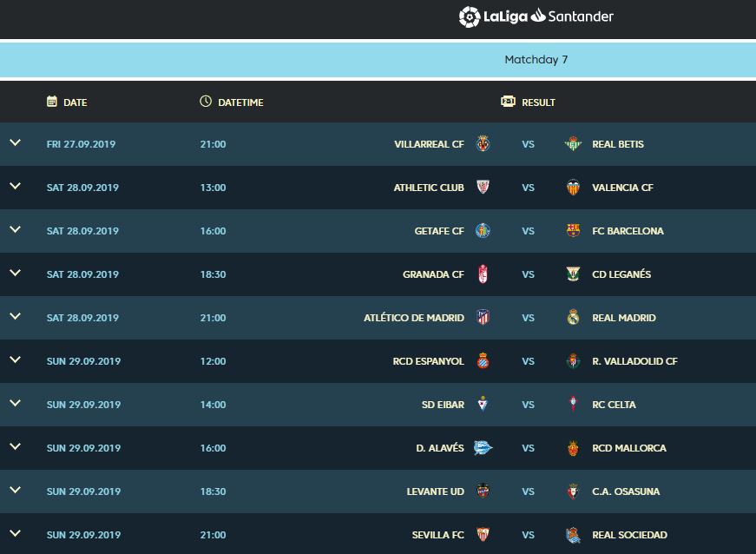Click the Levante UD crest icon
Screen dimensions: 756x554
[483, 491]
